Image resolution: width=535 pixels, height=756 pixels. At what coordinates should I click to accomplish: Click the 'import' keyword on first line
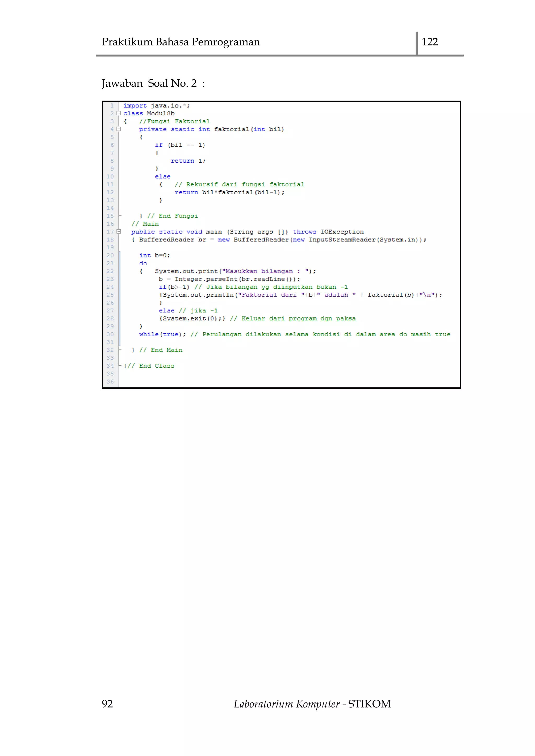point(135,106)
